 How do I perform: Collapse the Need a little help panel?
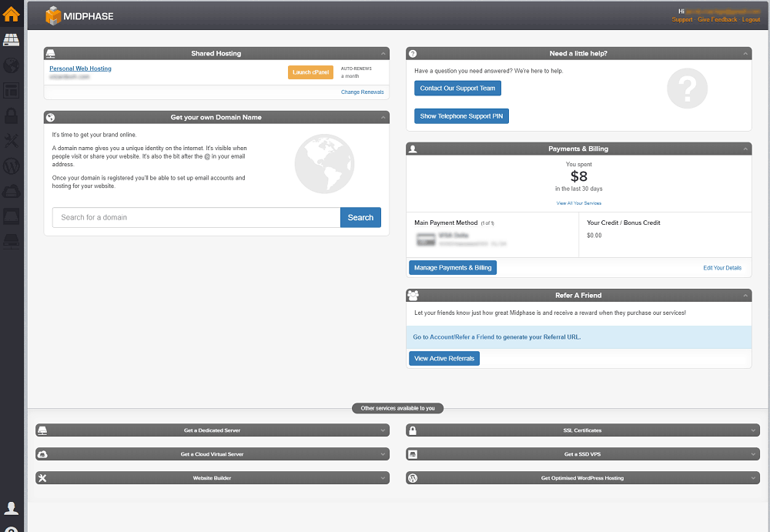[x=745, y=54]
